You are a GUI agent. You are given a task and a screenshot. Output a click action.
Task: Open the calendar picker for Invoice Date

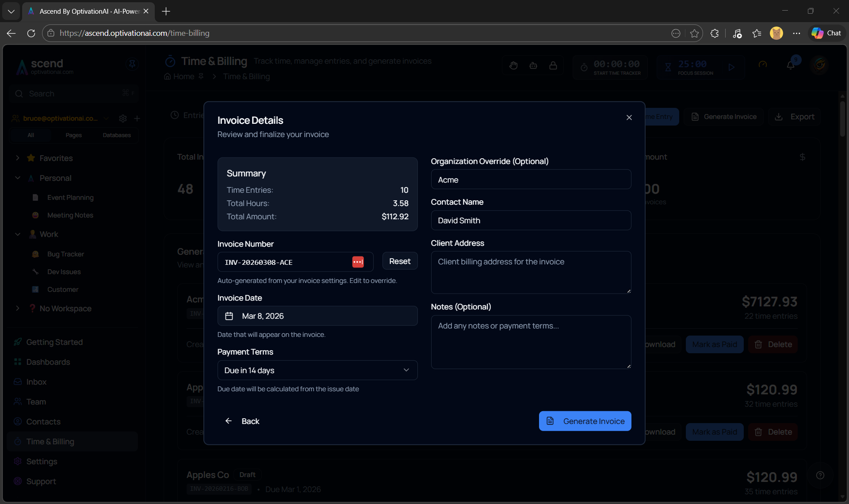click(229, 316)
